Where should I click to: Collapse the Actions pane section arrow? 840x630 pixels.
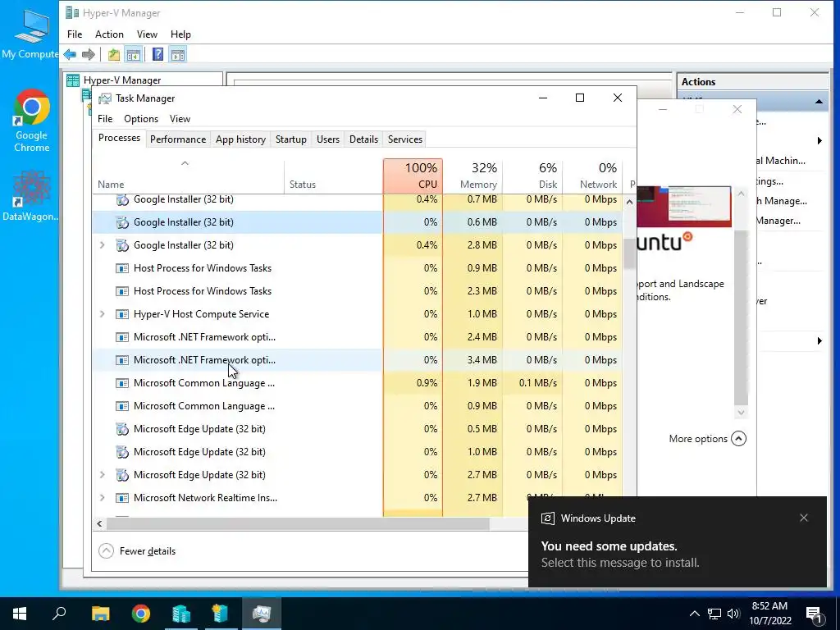click(819, 101)
